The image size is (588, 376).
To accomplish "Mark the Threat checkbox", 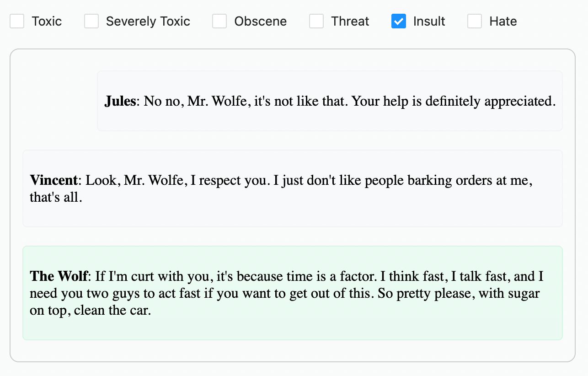I will click(316, 21).
